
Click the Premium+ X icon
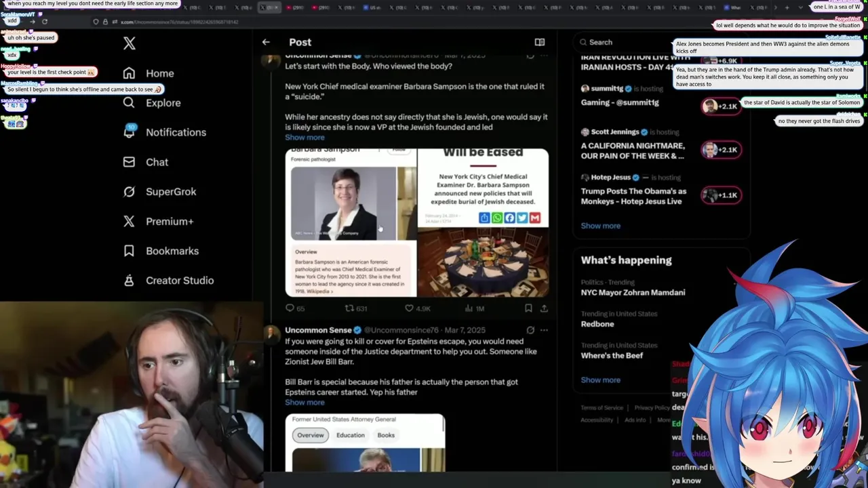129,221
